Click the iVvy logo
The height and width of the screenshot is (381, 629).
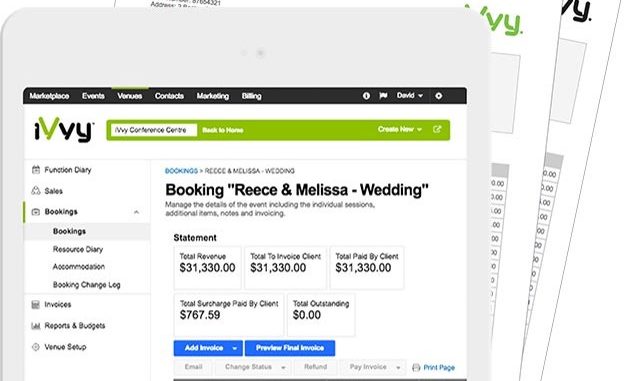coord(64,129)
